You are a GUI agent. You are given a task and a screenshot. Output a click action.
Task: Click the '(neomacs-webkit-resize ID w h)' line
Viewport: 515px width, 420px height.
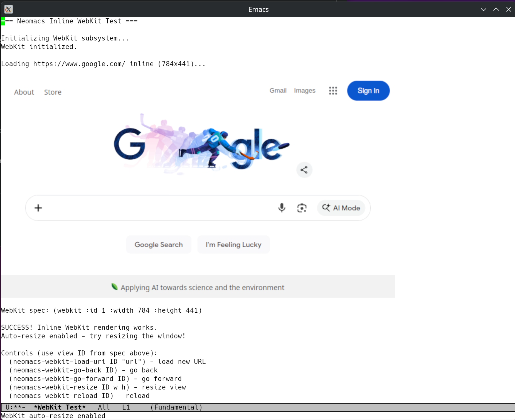point(97,387)
